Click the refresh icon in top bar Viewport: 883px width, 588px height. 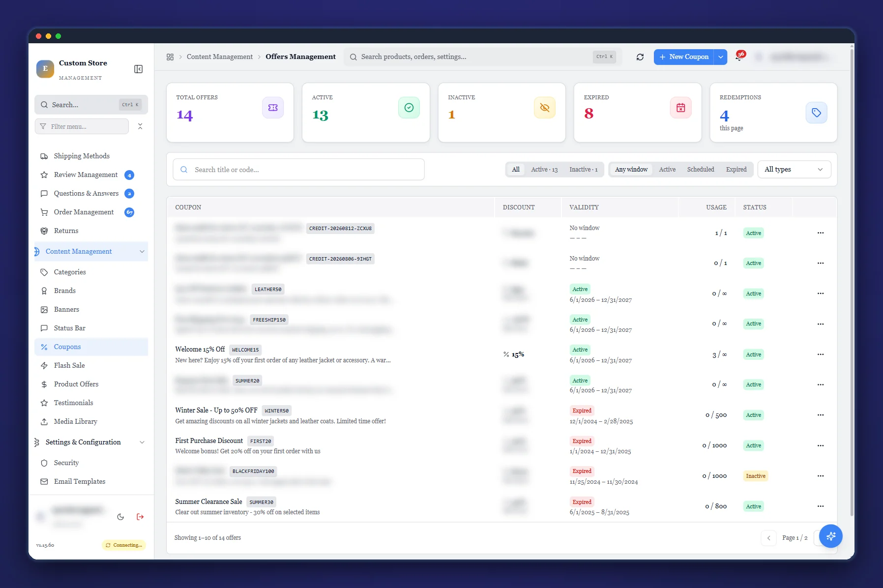pyautogui.click(x=640, y=57)
